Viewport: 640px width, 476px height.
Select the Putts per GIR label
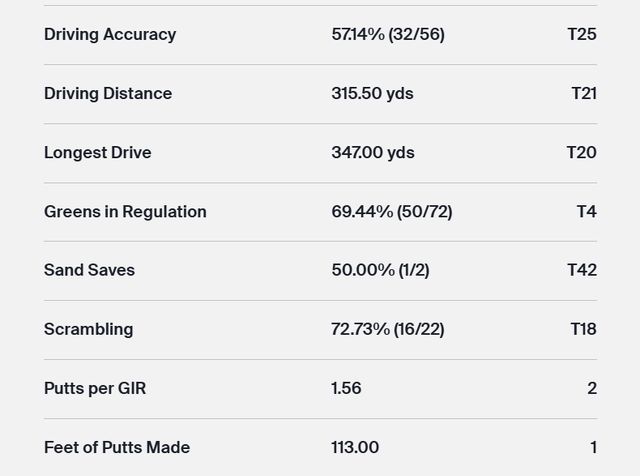pos(95,388)
